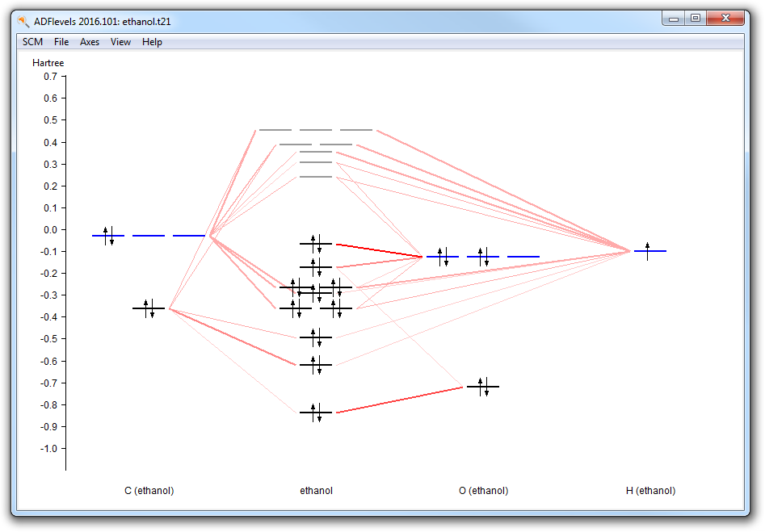Click the 0.7 axis tick label
The height and width of the screenshot is (532, 765).
(50, 77)
